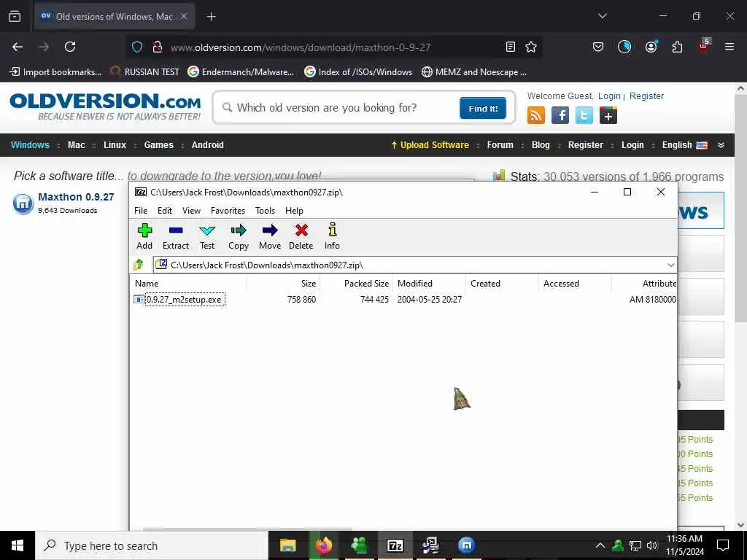Open the Twitter icon on OldVersion
This screenshot has height=560, width=747.
[584, 116]
